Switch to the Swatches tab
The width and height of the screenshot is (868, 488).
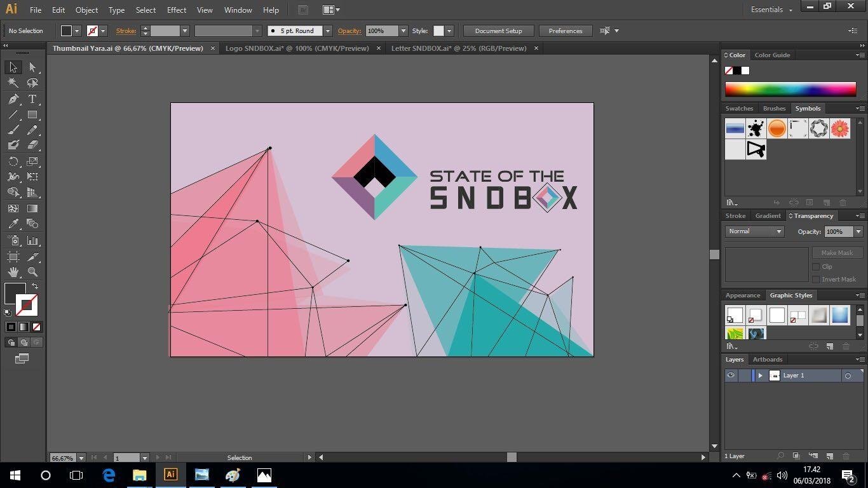739,109
